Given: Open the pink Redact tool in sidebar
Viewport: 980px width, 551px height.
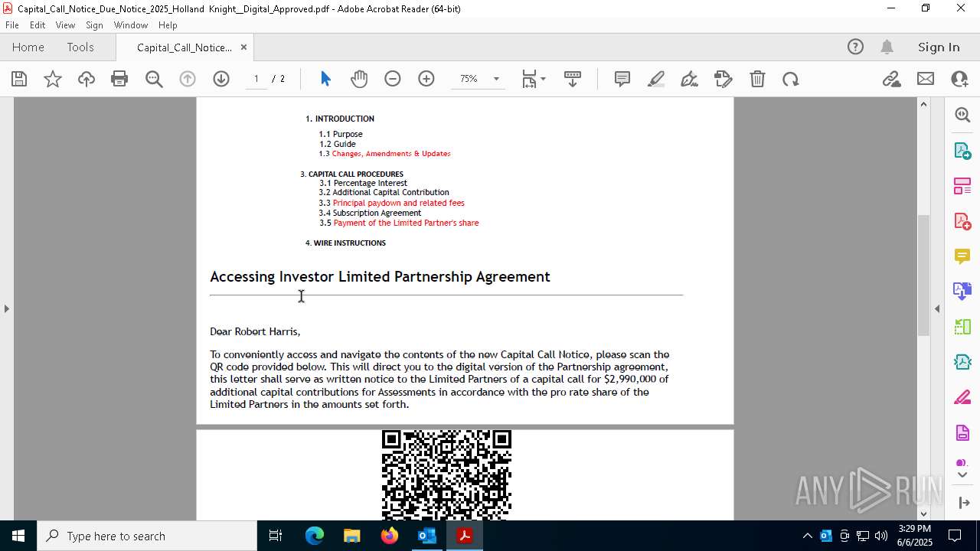Looking at the screenshot, I should click(x=962, y=398).
